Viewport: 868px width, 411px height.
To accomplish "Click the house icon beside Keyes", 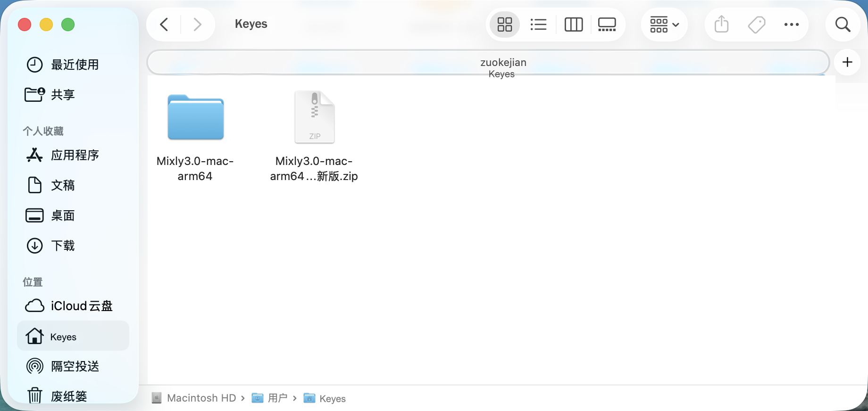I will [x=34, y=336].
